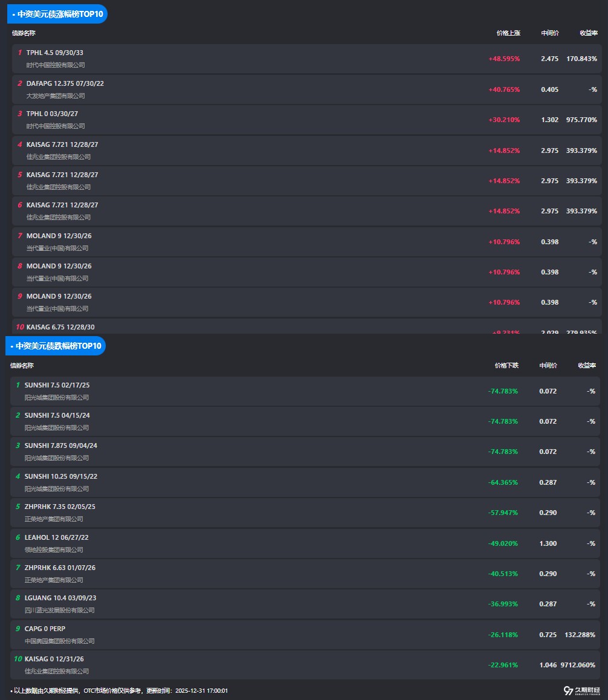Click the SUNSHI 10.25 09/15/22 bond name

(60, 476)
